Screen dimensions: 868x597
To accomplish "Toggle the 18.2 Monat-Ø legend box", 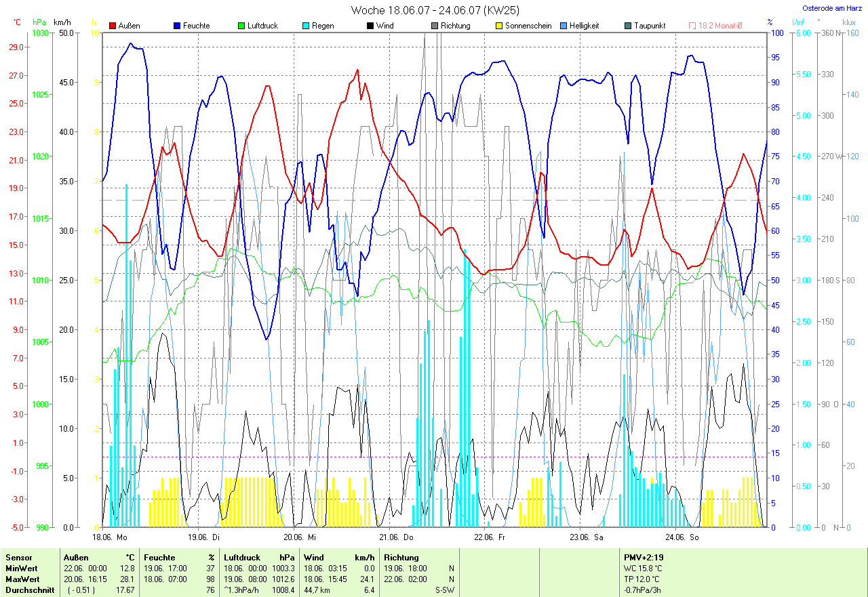I will point(692,26).
